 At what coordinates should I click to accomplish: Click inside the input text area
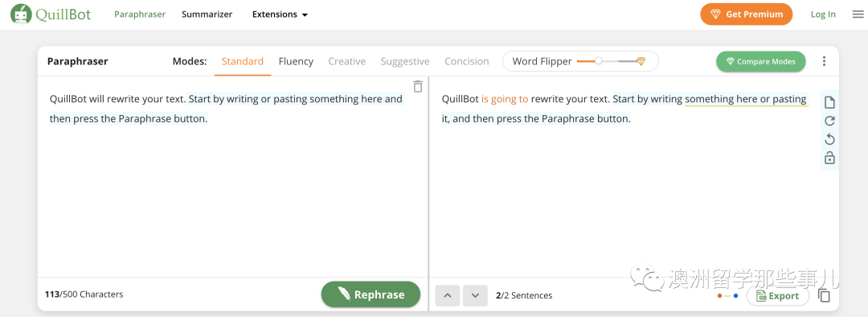(232, 176)
